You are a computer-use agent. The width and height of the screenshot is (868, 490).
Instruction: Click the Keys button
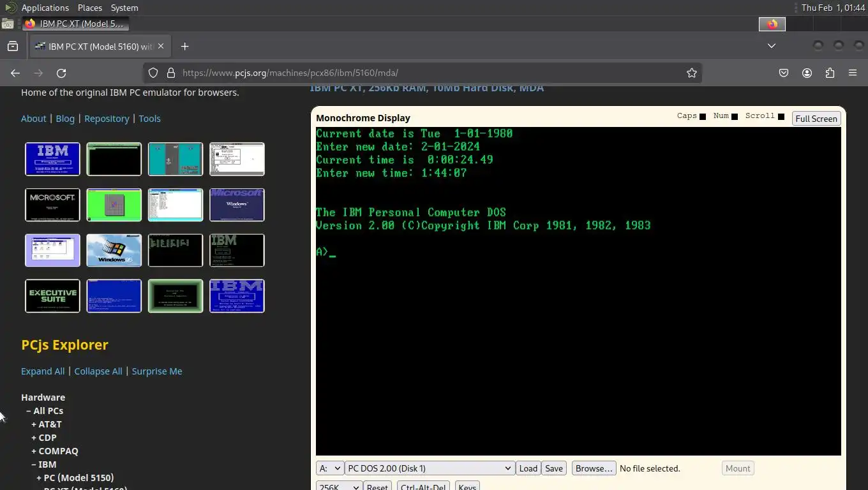tap(467, 487)
